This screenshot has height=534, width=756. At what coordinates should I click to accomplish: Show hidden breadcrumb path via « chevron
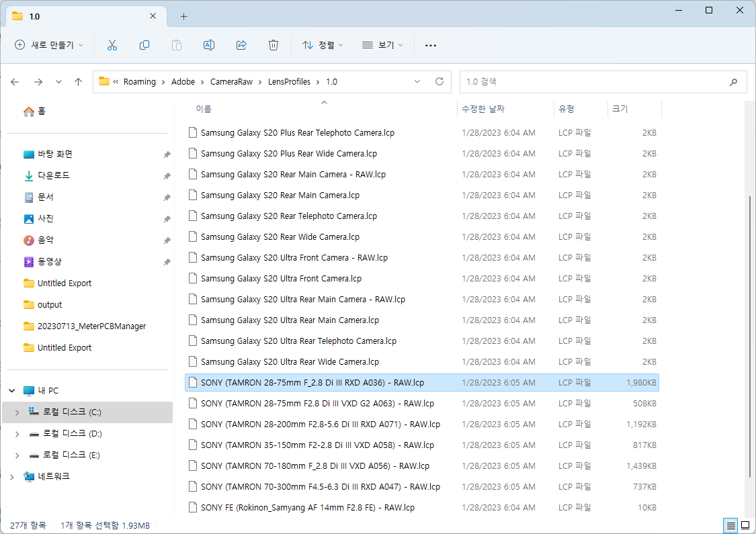coord(116,82)
